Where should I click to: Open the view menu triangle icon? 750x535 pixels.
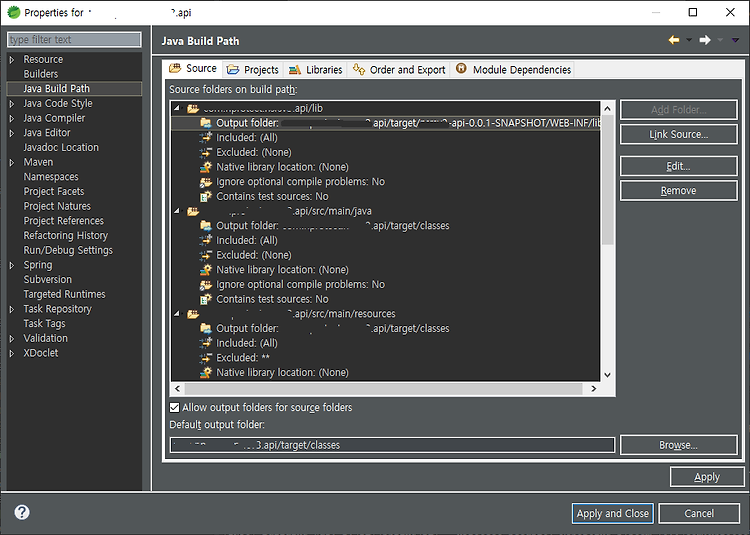click(735, 40)
